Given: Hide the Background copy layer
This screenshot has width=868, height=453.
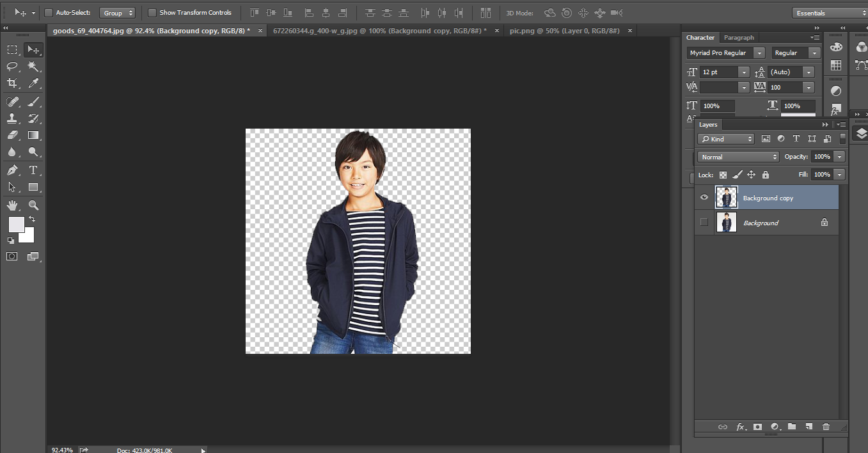Looking at the screenshot, I should coord(704,198).
